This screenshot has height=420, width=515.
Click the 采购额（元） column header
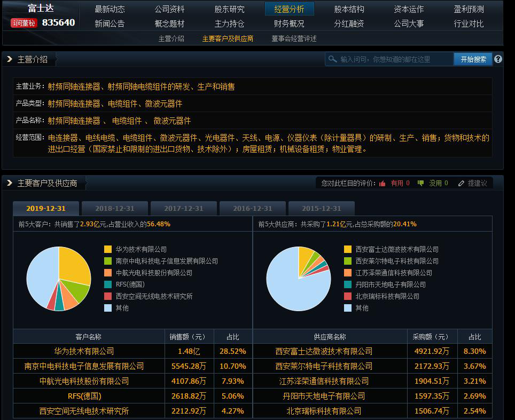coord(432,337)
